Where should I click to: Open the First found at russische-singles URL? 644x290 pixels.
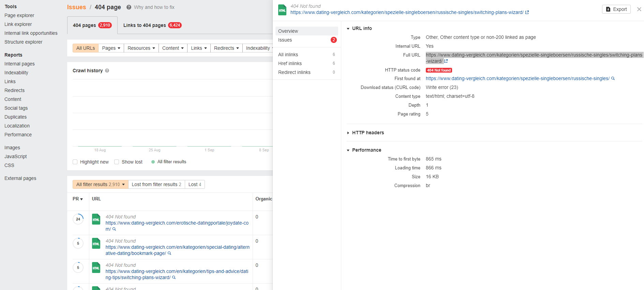(518, 78)
